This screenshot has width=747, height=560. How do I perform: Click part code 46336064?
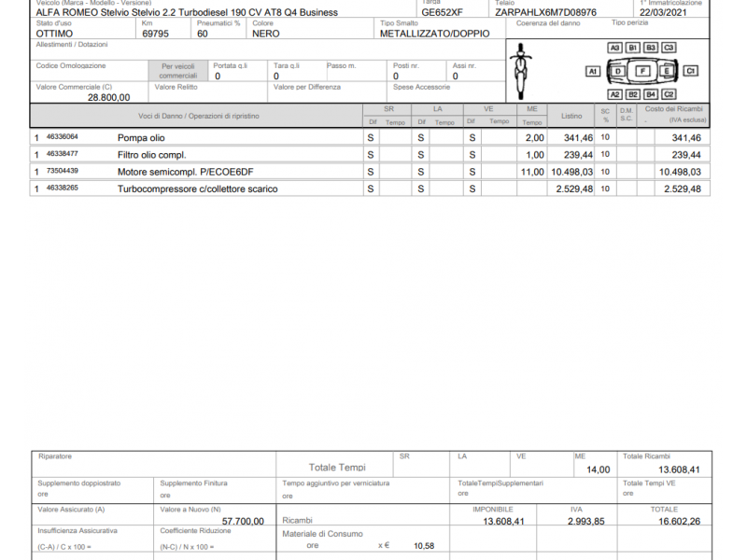tap(62, 136)
